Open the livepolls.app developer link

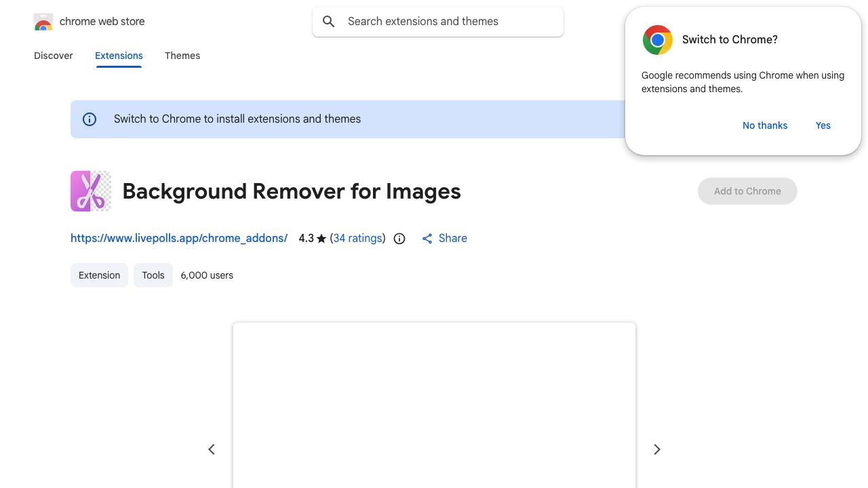(x=179, y=238)
